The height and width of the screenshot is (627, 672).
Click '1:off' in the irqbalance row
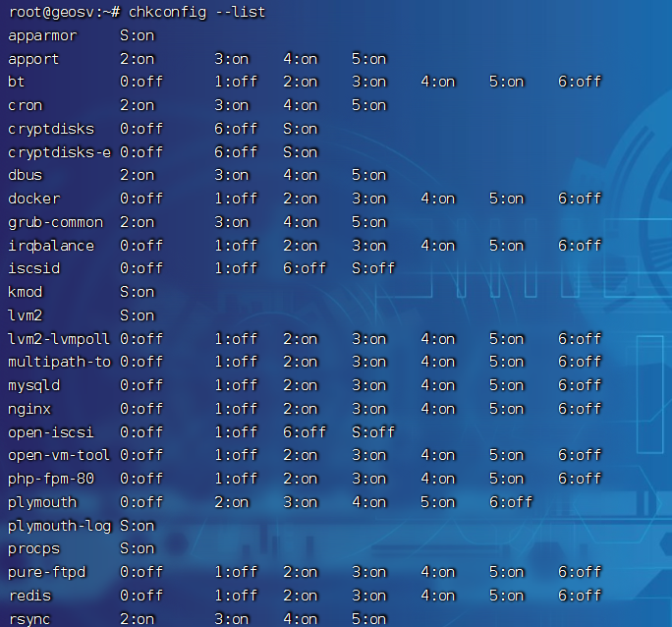[x=236, y=246]
